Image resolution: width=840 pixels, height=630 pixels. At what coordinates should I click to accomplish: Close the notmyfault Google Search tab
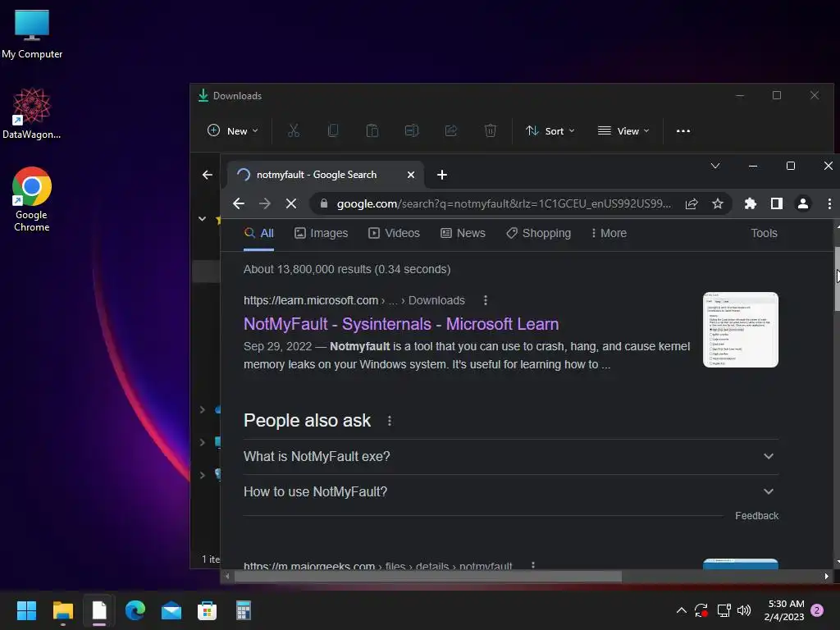(x=410, y=175)
